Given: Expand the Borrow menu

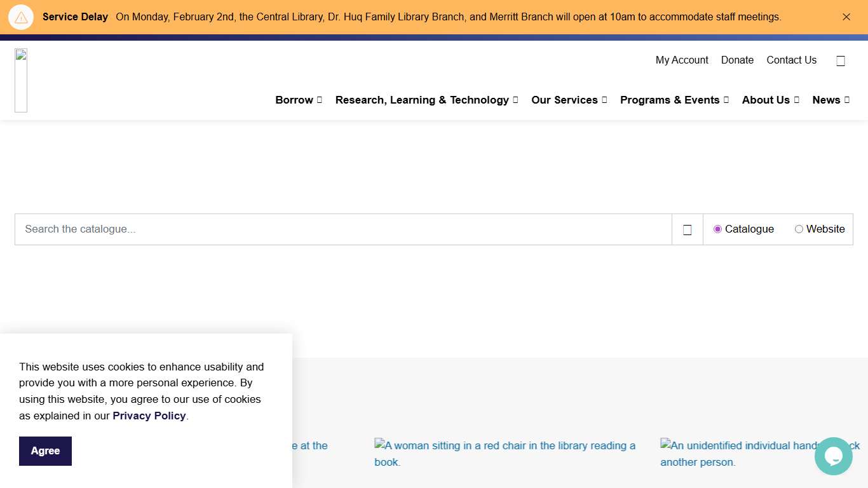Looking at the screenshot, I should click(x=299, y=100).
